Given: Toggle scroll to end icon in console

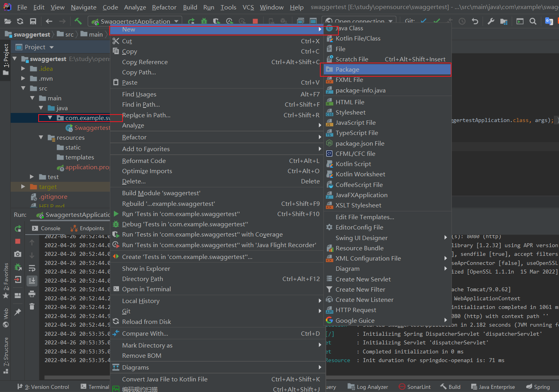Looking at the screenshot, I should pos(32,281).
